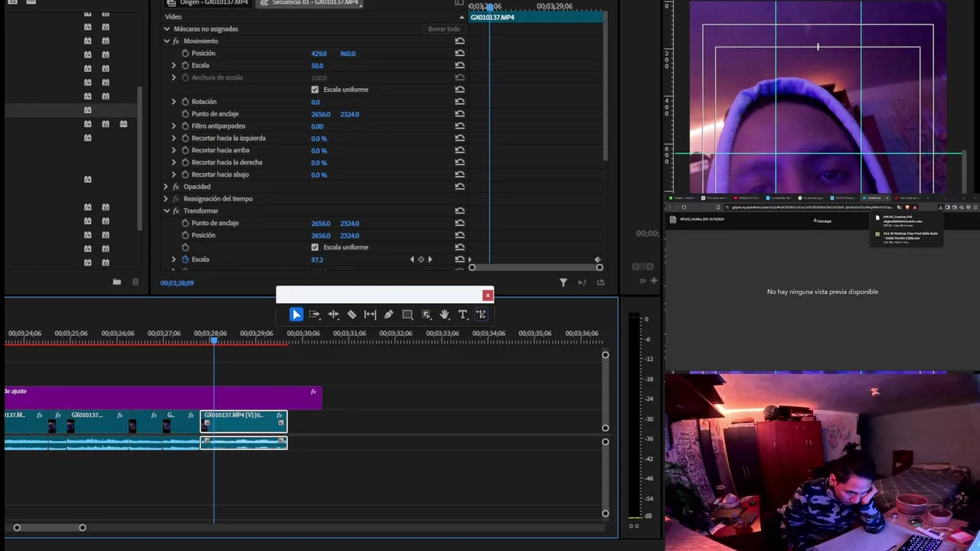Toggle stopwatch for Recortar hacia la izquierda
The height and width of the screenshot is (551, 980).
[x=185, y=139]
